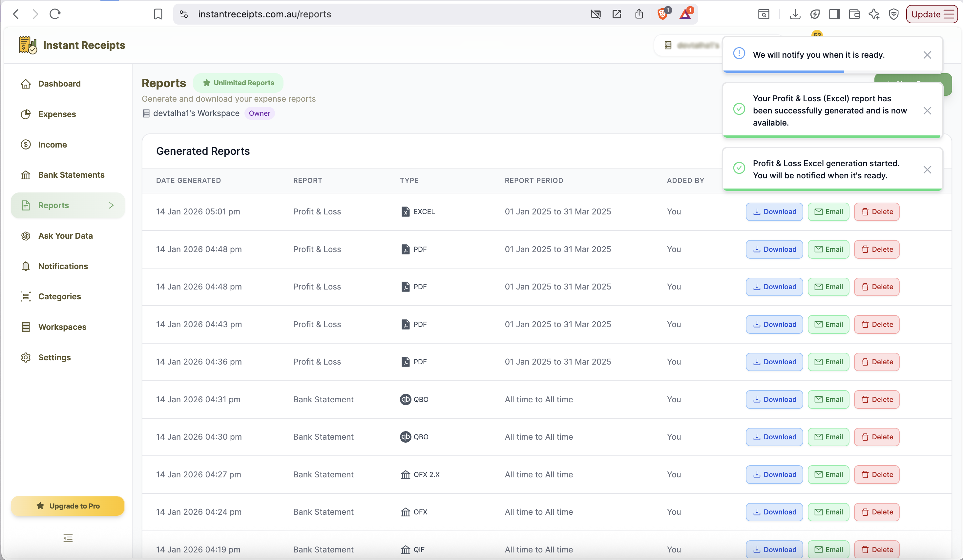
Task: Click the Excel file icon in first row
Action: 406,211
